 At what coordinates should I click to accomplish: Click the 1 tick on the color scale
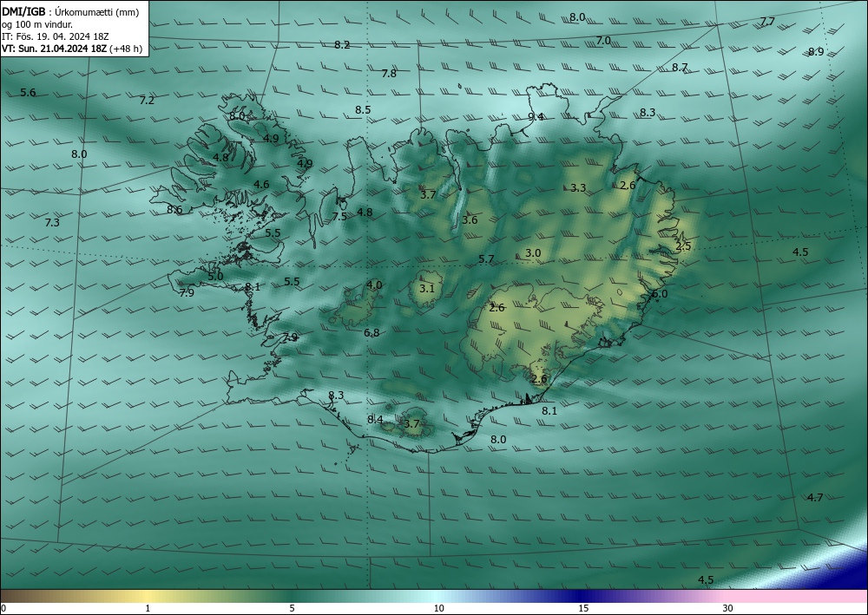148,608
